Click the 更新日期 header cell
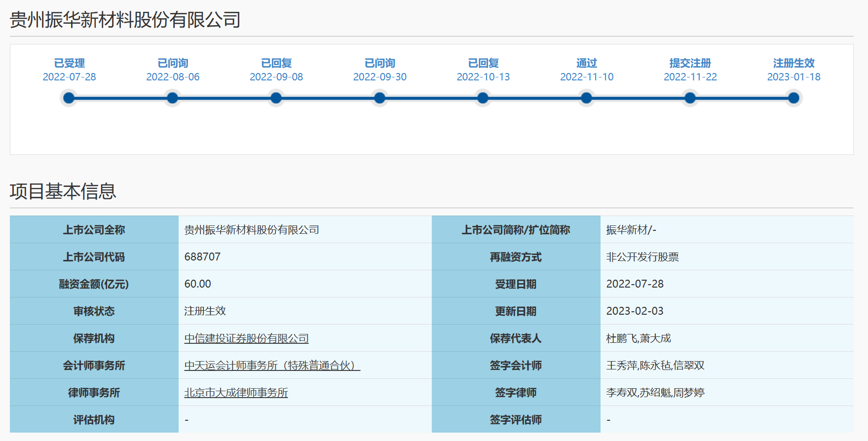 [516, 311]
